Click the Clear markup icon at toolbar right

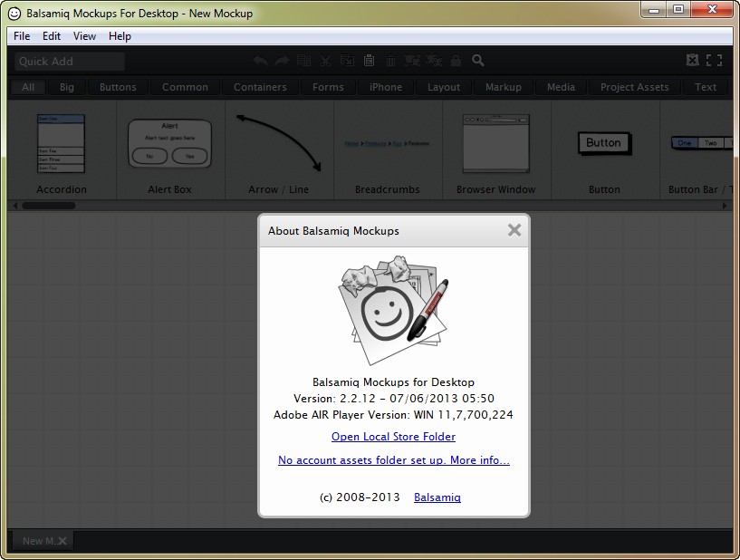coord(692,60)
